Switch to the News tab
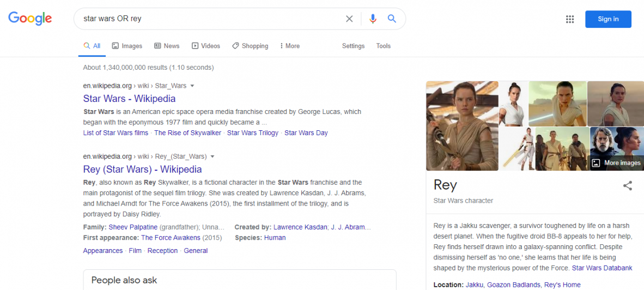Viewport: 644px width, 290px height. coord(167,46)
